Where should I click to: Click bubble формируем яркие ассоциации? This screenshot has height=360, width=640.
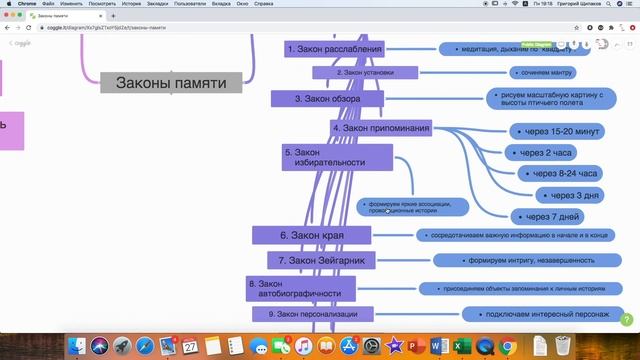(413, 207)
